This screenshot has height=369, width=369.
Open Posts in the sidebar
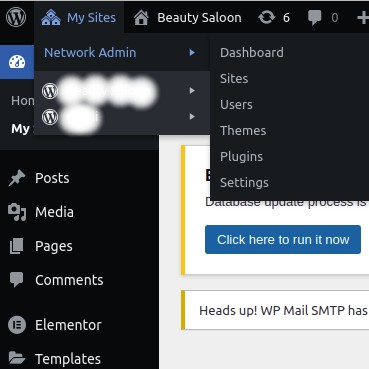pyautogui.click(x=52, y=178)
